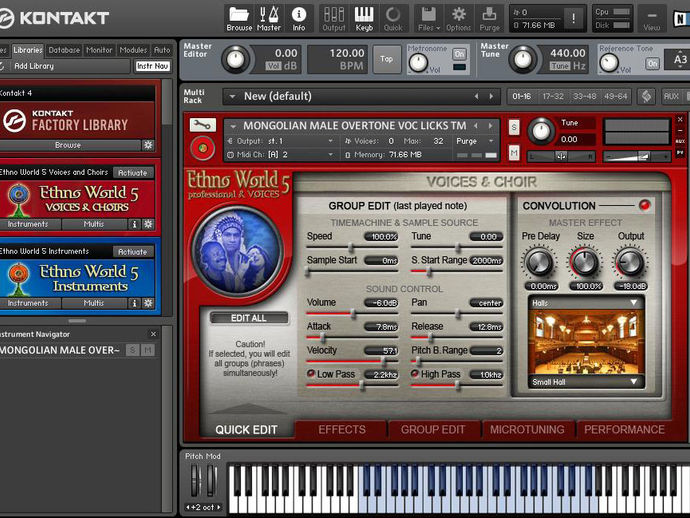This screenshot has height=518, width=690.
Task: Toggle the EDIT ALL button
Action: point(249,318)
